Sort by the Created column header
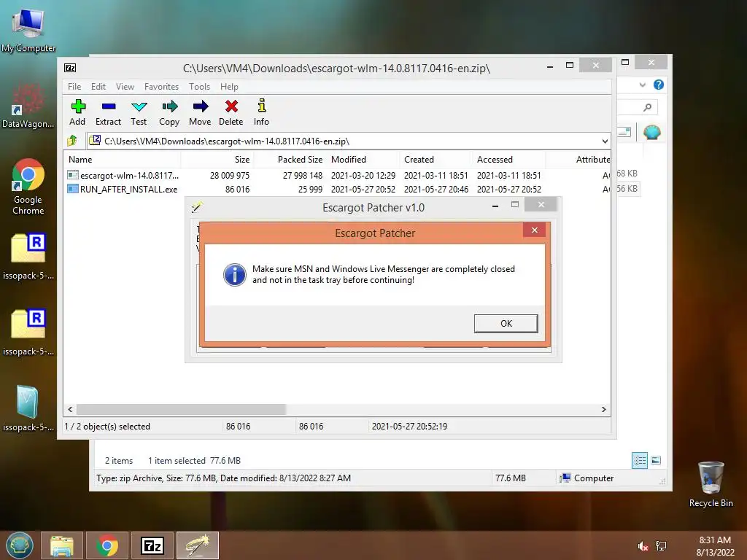 [436, 160]
